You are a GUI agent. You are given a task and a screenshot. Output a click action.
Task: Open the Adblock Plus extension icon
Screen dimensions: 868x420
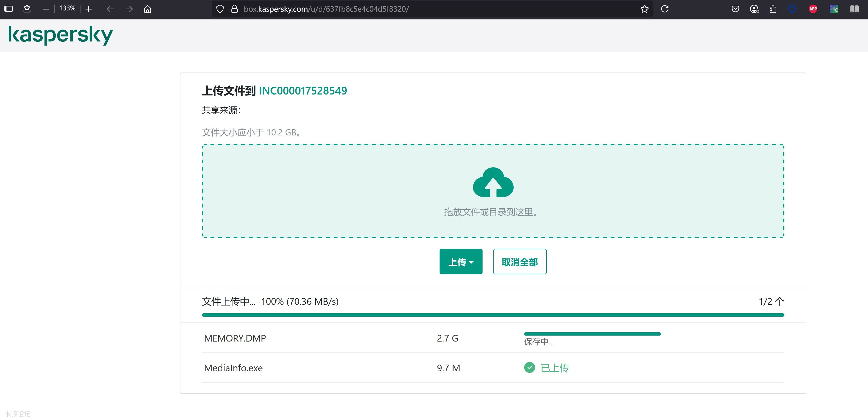coord(813,9)
